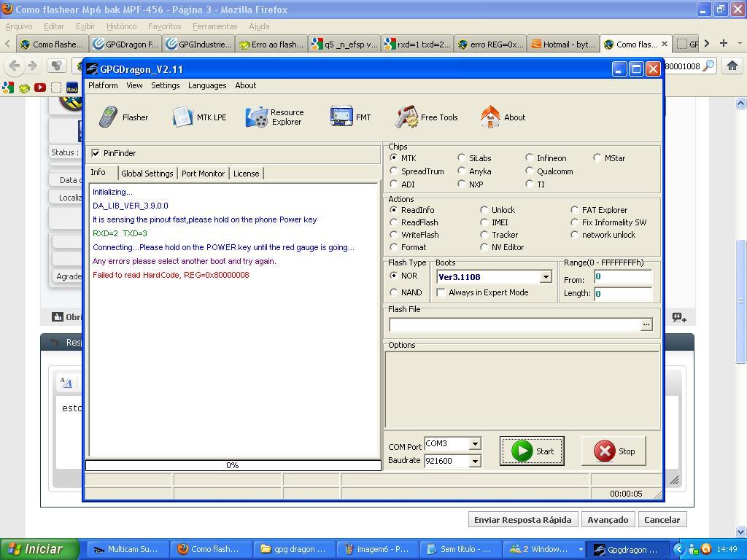This screenshot has height=560, width=747.
Task: Click the Itaú bookmark icon
Action: (72, 87)
